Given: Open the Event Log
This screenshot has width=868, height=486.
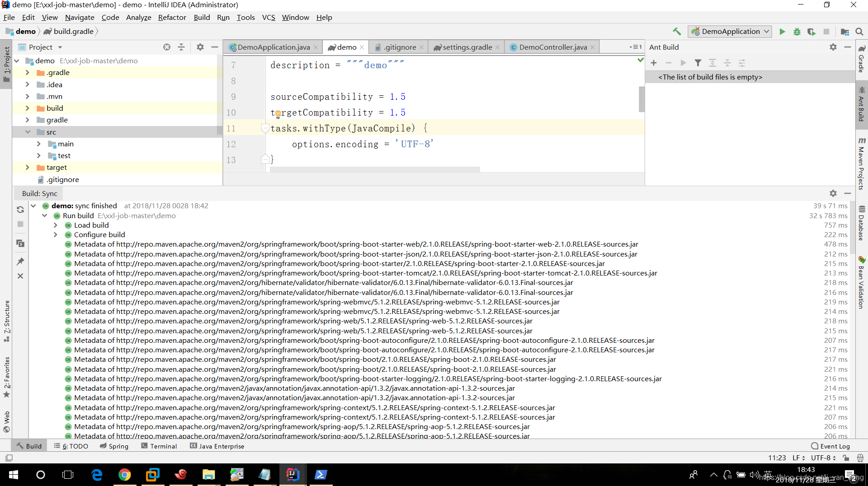Looking at the screenshot, I should [x=830, y=446].
